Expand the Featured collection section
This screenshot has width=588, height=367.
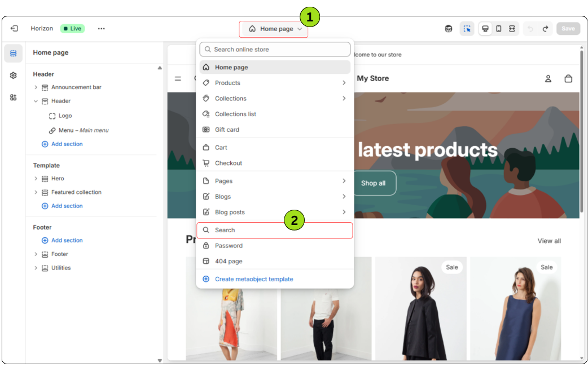click(x=36, y=192)
